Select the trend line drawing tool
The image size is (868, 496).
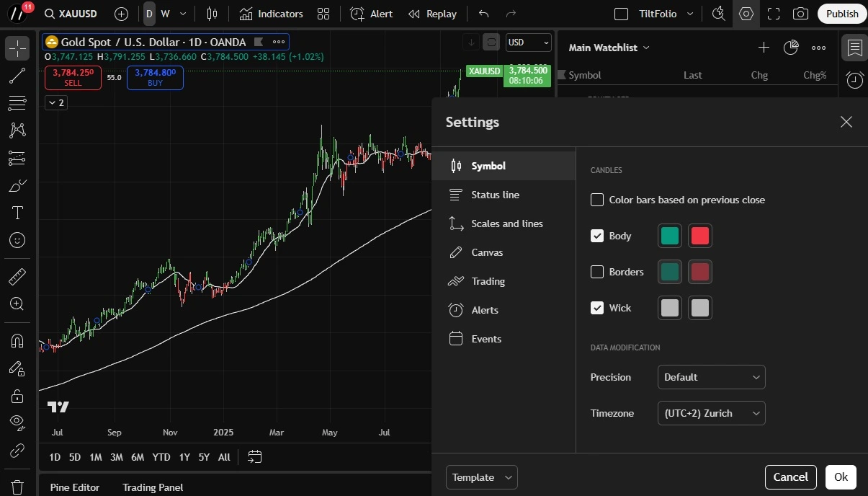17,76
